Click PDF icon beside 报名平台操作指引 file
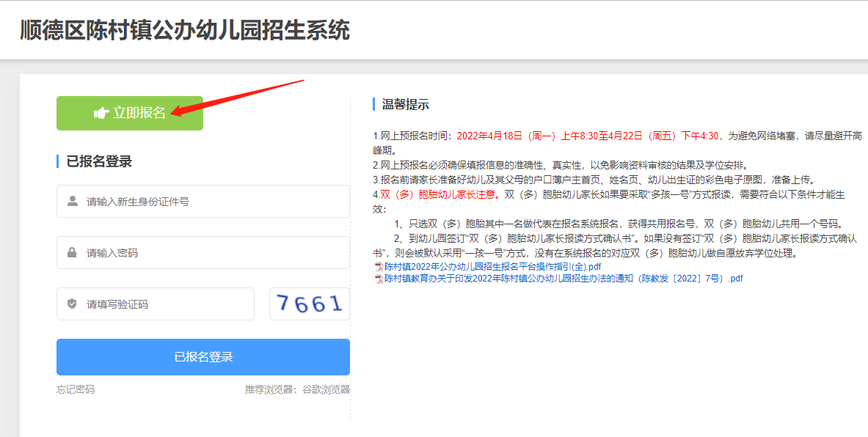Viewport: 868px width, 437px height. point(379,266)
